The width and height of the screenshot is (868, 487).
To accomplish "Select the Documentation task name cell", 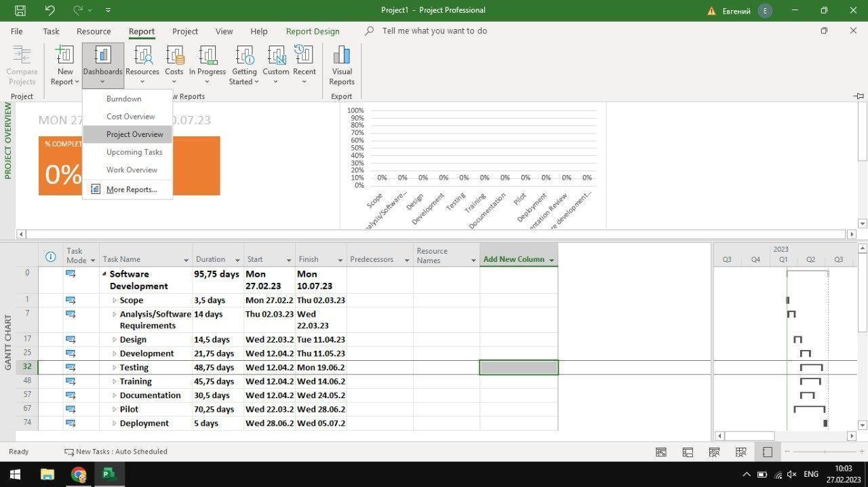I will pos(146,395).
